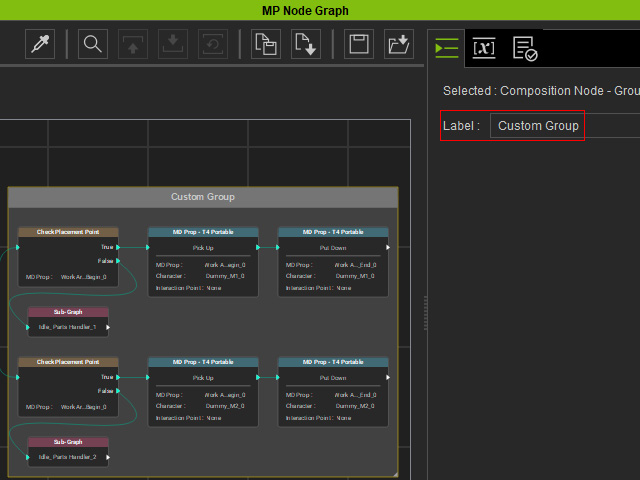Click the greyed download arrow icon

(173, 44)
